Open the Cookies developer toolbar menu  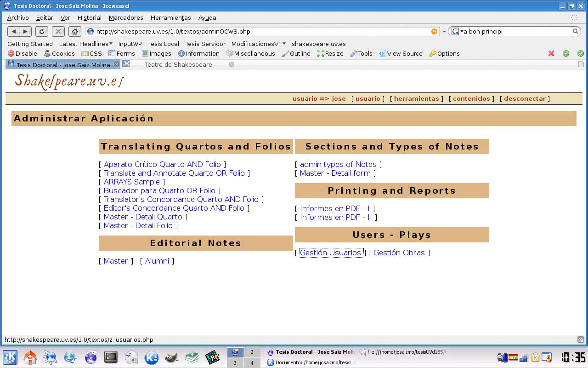coord(59,53)
